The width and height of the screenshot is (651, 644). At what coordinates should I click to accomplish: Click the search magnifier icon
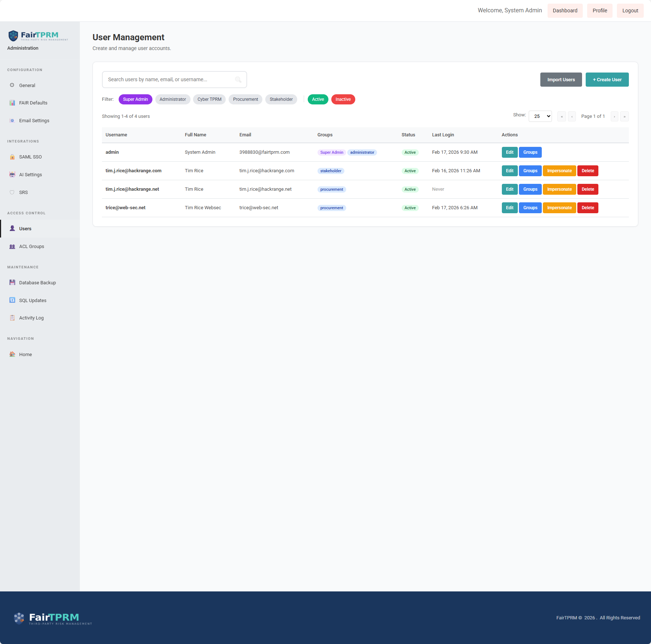[238, 80]
